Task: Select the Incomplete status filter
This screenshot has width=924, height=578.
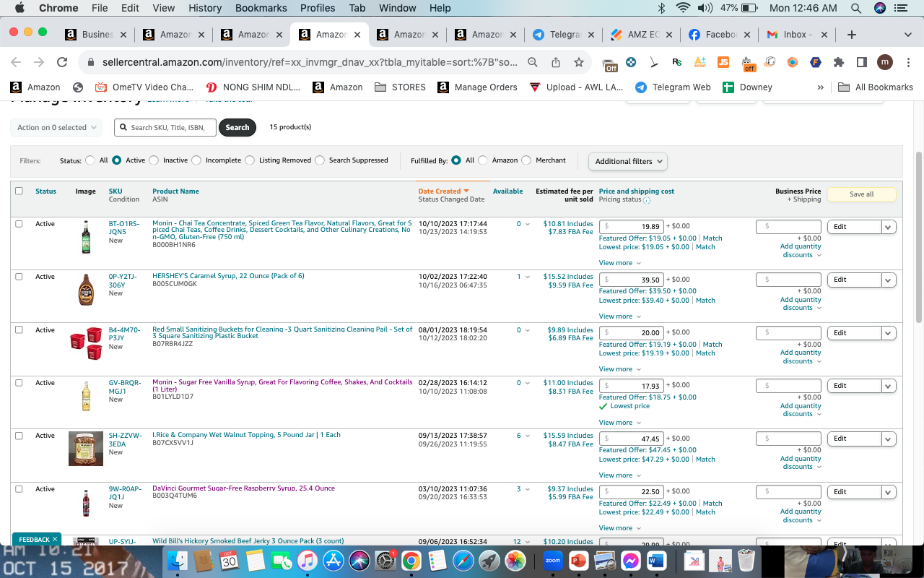Action: tap(196, 160)
